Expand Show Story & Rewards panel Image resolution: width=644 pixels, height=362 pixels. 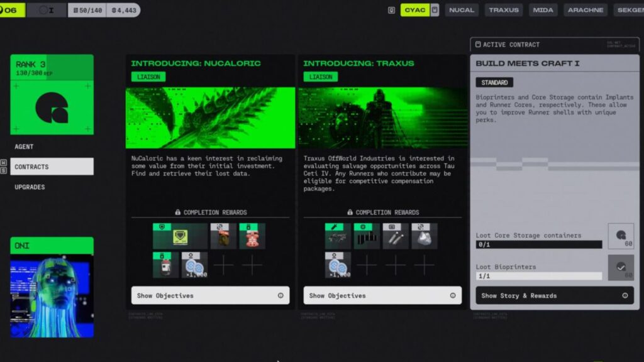(554, 295)
